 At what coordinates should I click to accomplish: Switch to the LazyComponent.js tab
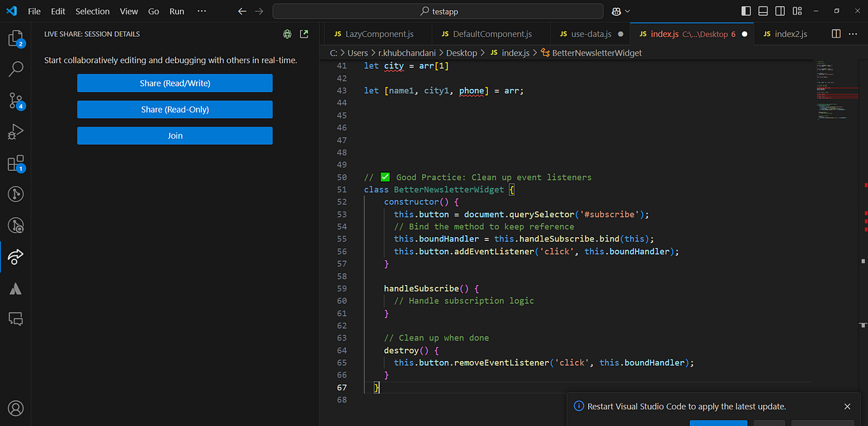pyautogui.click(x=375, y=34)
